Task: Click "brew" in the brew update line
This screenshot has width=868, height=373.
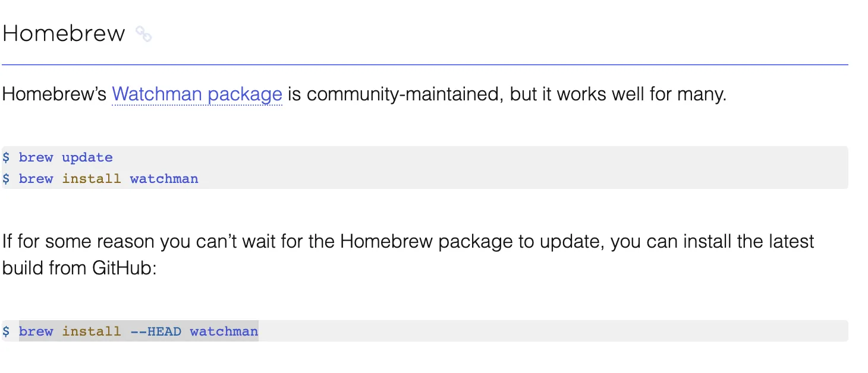Action: pos(36,157)
